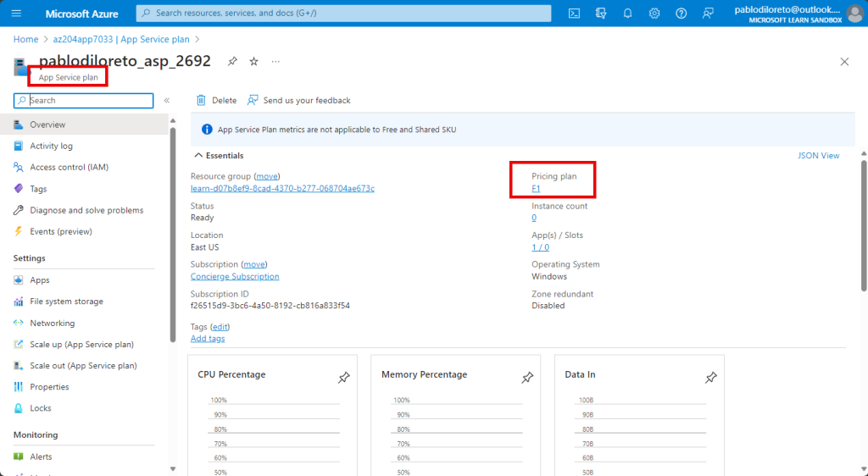Open portal settings gear icon
The width and height of the screenshot is (868, 476).
654,14
